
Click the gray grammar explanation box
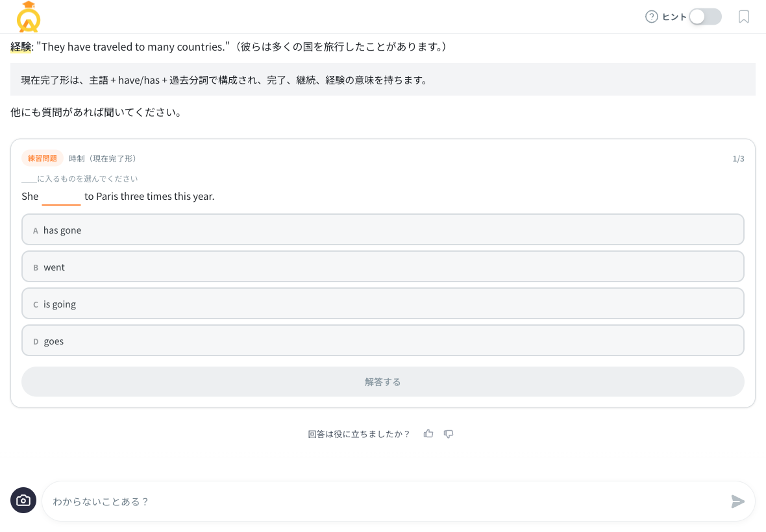(x=383, y=79)
